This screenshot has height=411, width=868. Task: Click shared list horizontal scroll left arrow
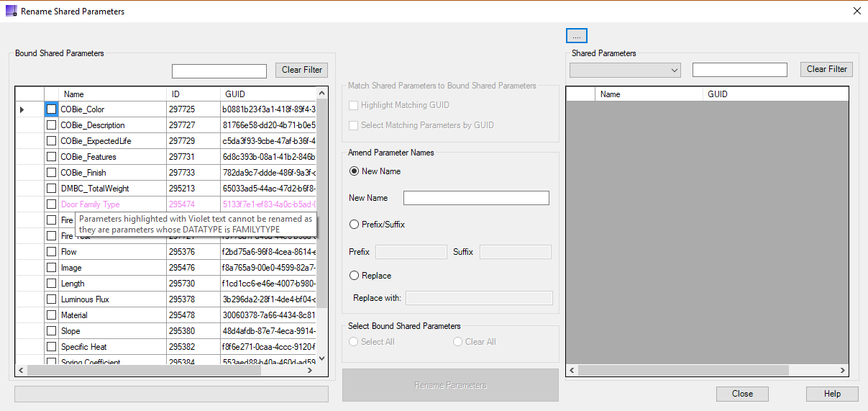click(x=572, y=370)
